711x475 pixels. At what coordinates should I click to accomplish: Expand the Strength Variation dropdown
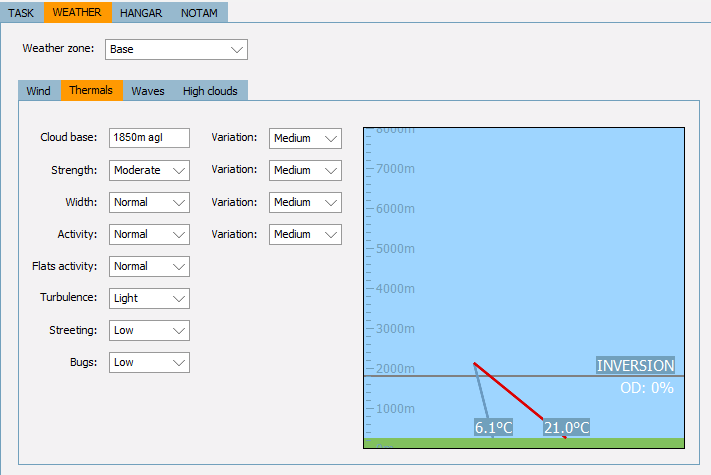click(x=305, y=170)
